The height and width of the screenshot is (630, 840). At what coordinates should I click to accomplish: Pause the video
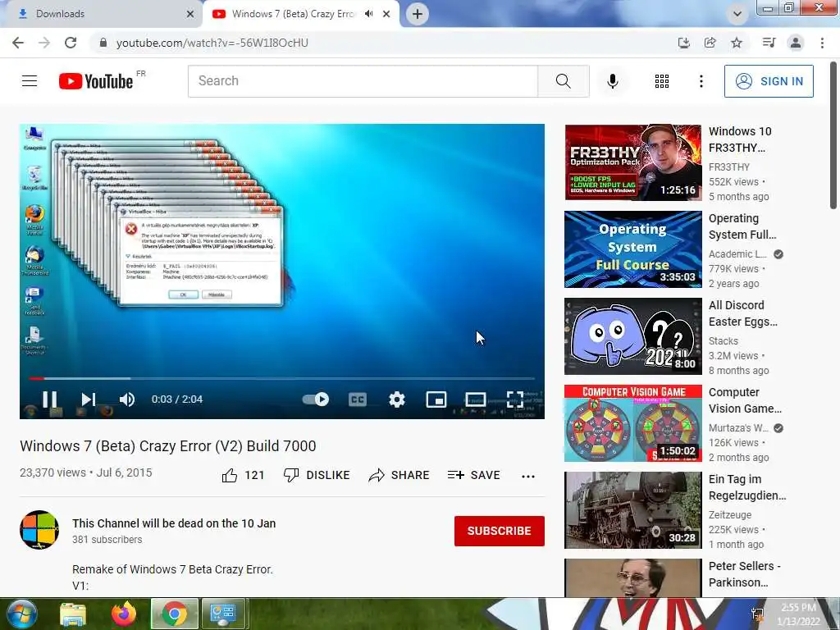pyautogui.click(x=50, y=399)
